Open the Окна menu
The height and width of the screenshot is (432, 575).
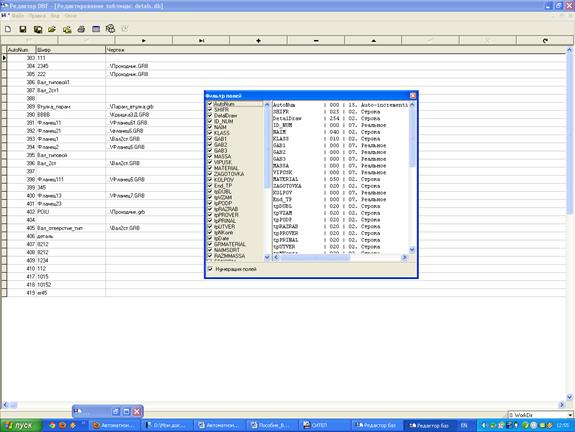click(70, 16)
